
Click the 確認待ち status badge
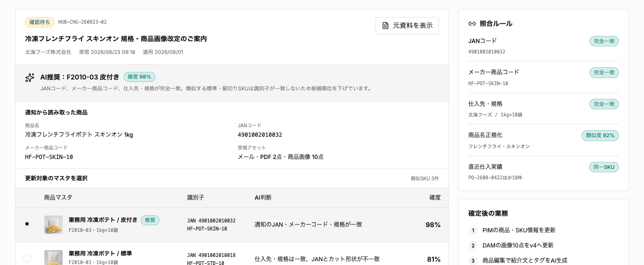(40, 22)
